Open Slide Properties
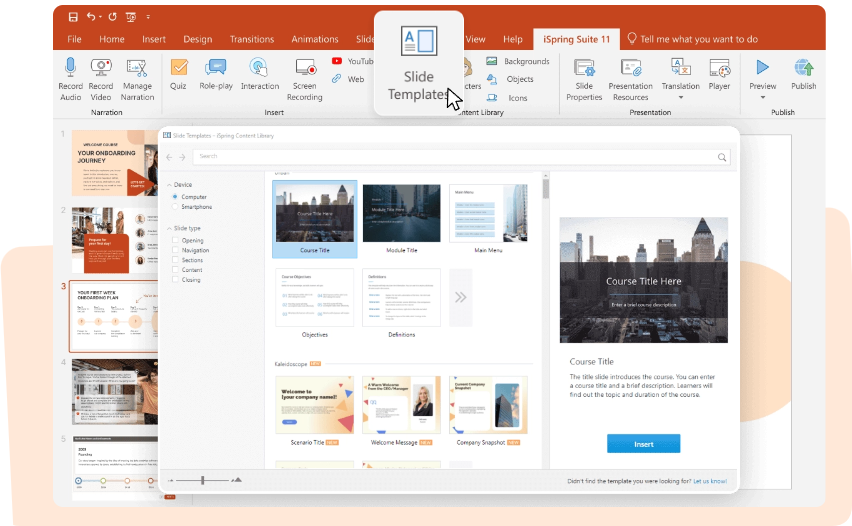The width and height of the screenshot is (852, 526). [x=584, y=79]
